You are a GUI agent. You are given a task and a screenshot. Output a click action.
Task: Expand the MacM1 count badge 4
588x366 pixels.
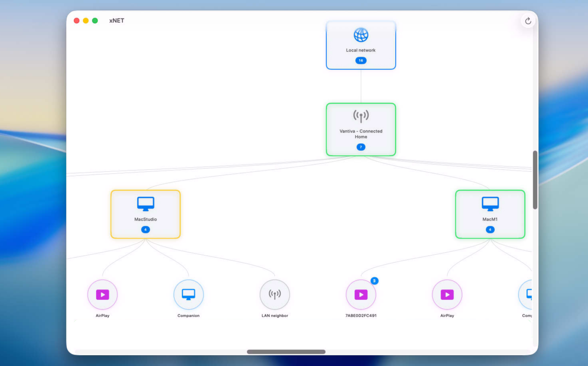(490, 230)
